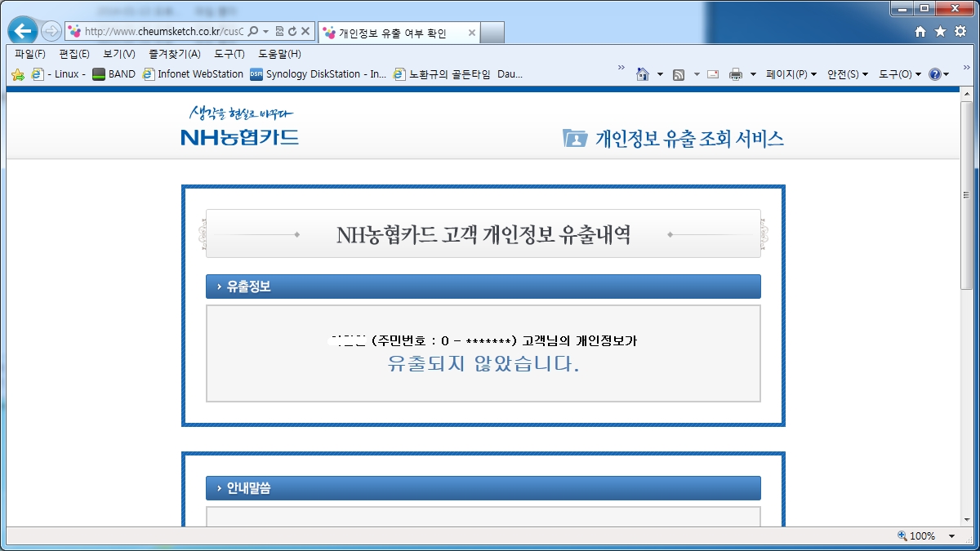This screenshot has width=980, height=551.
Task: Open the 도움말(H) menu
Action: coord(279,54)
